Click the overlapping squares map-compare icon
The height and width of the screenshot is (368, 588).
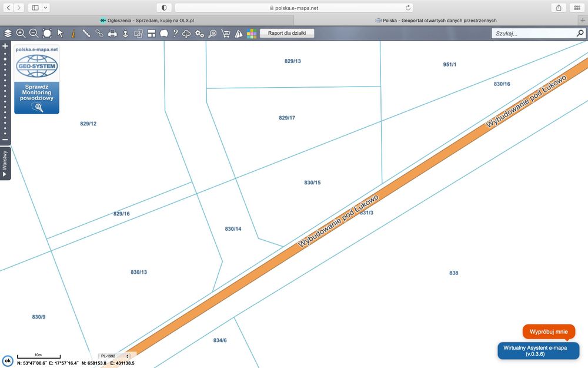(138, 34)
